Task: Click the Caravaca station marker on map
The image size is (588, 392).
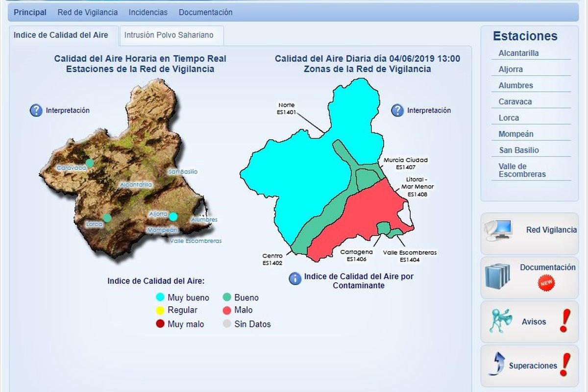Action: coord(89,163)
